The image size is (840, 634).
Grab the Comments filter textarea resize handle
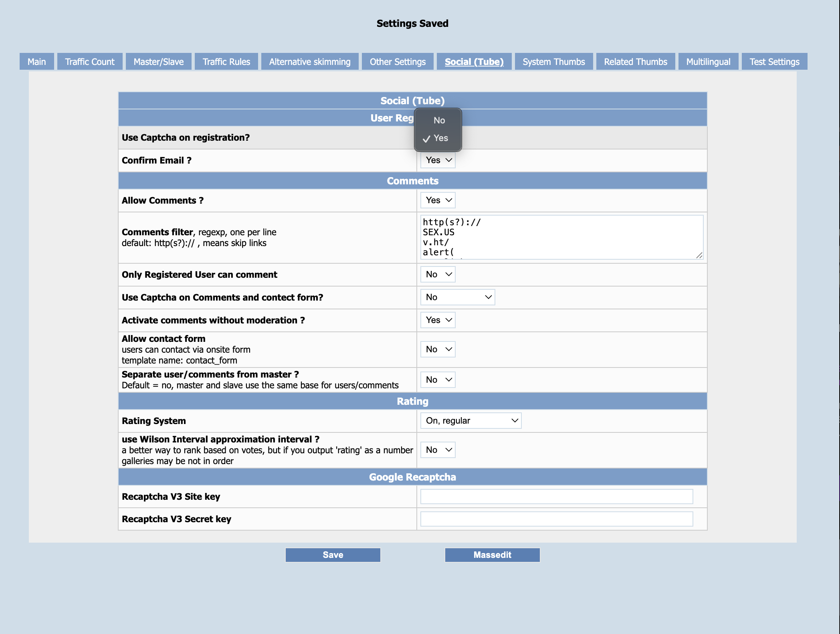tap(699, 255)
